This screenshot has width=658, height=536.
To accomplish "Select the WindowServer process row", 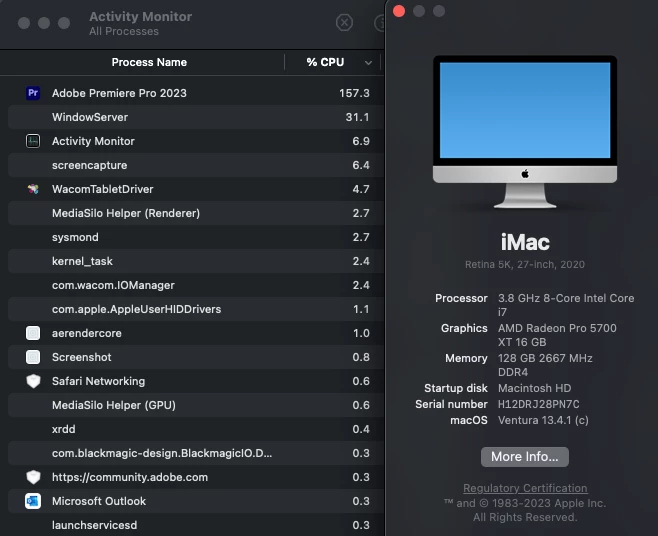I will coord(196,117).
